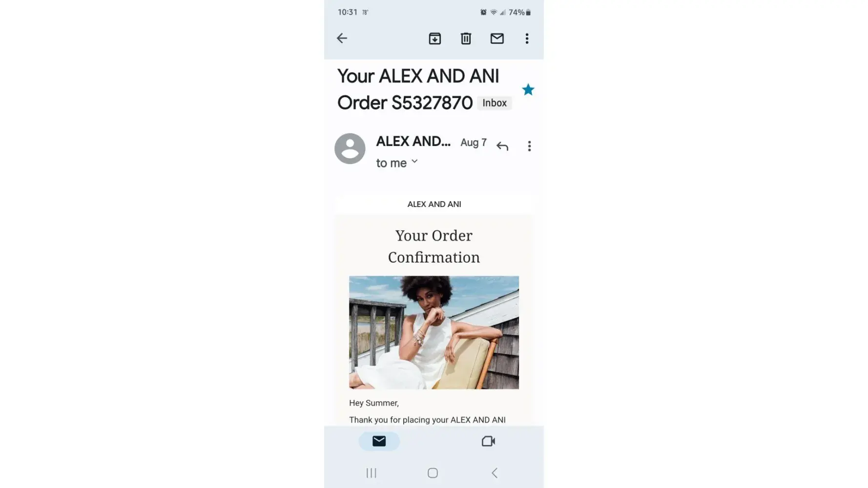Click the ALEX AND ANI header text
This screenshot has width=868, height=488.
[x=434, y=204]
